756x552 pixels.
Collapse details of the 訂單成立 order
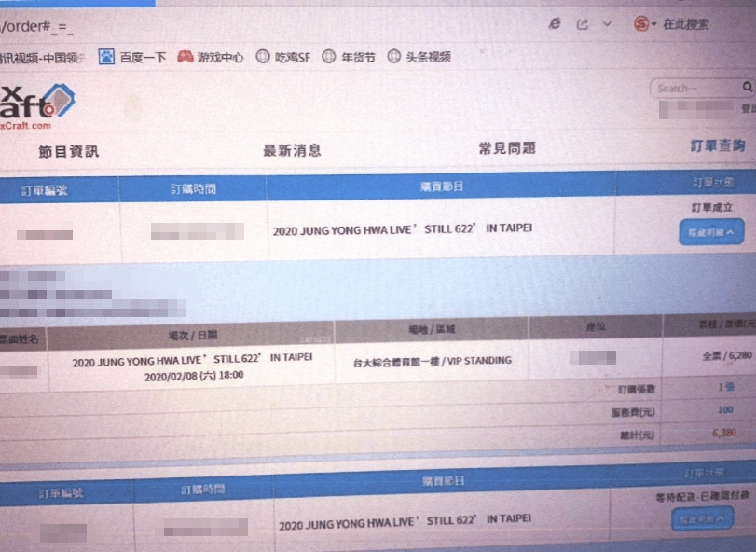point(711,232)
